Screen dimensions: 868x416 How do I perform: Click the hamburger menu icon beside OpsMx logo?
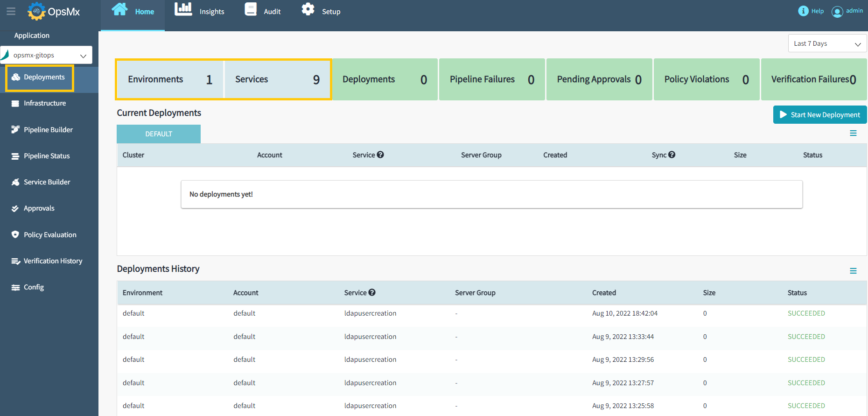11,11
